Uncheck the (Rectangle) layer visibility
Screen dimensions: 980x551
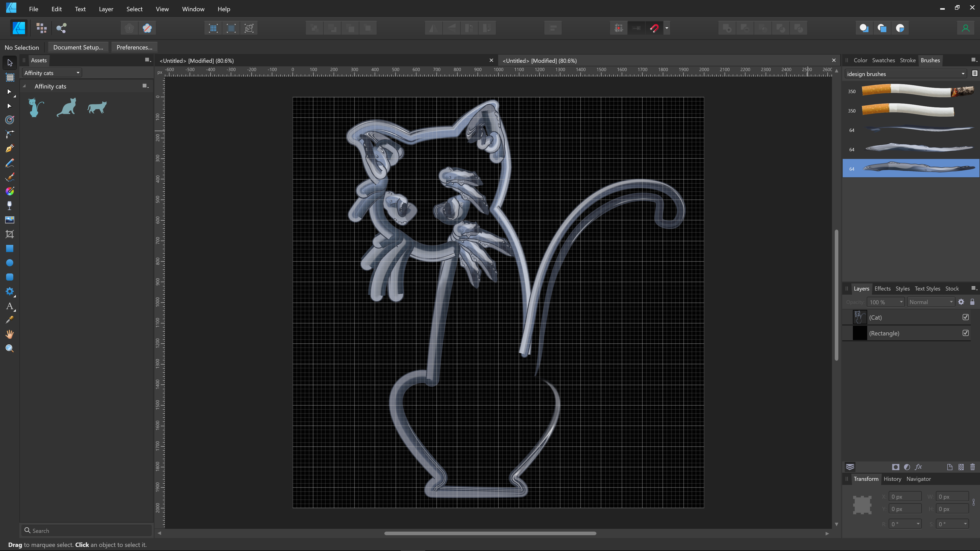965,333
